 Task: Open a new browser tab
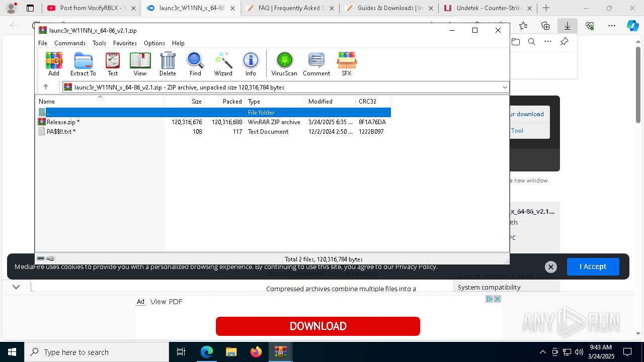(x=546, y=8)
